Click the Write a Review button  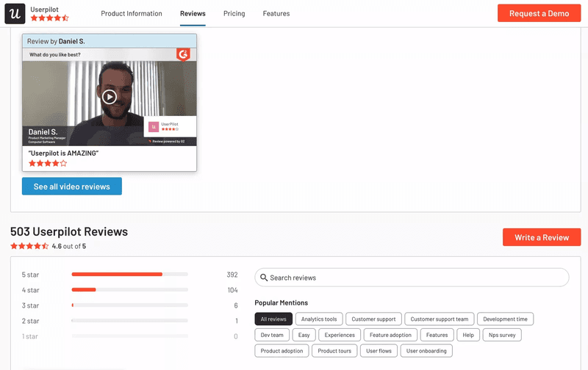(541, 237)
